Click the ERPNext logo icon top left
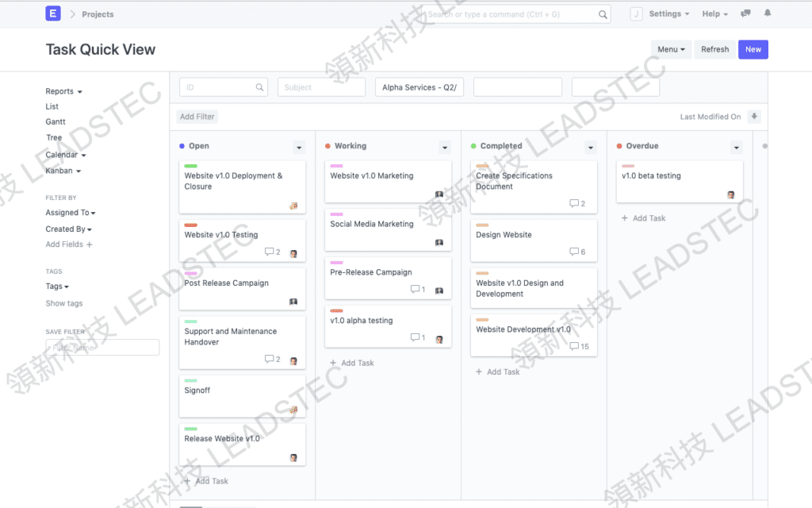This screenshot has width=812, height=508. tap(52, 13)
